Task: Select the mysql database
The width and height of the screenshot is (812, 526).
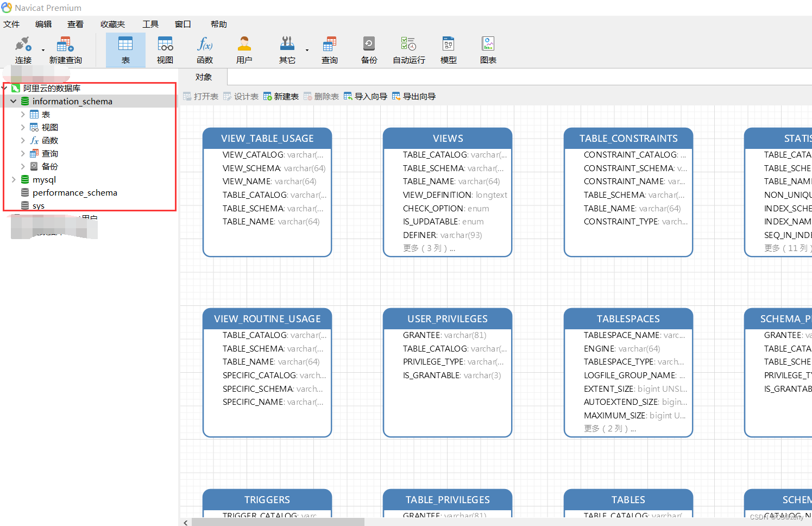Action: coord(44,179)
